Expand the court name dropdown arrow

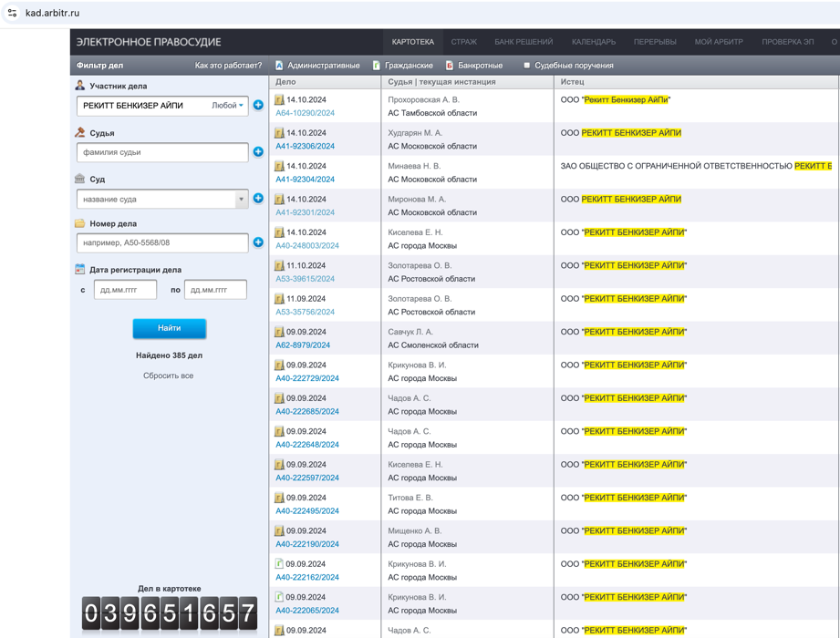[242, 199]
